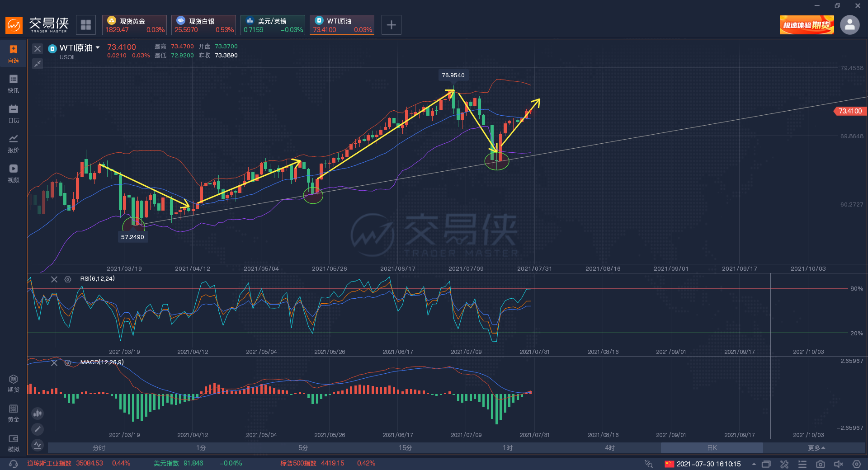868x470 pixels.
Task: Open RSI indicator settings gear
Action: point(68,279)
